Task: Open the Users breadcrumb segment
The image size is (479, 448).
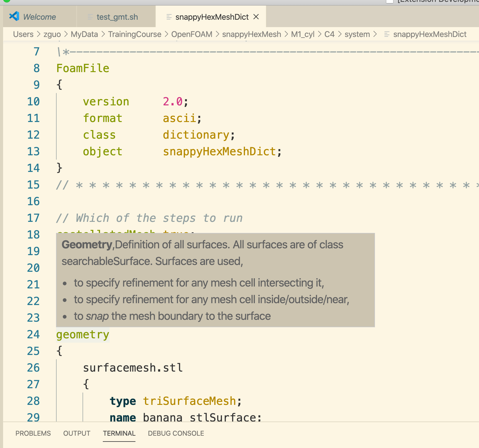Action: point(23,34)
